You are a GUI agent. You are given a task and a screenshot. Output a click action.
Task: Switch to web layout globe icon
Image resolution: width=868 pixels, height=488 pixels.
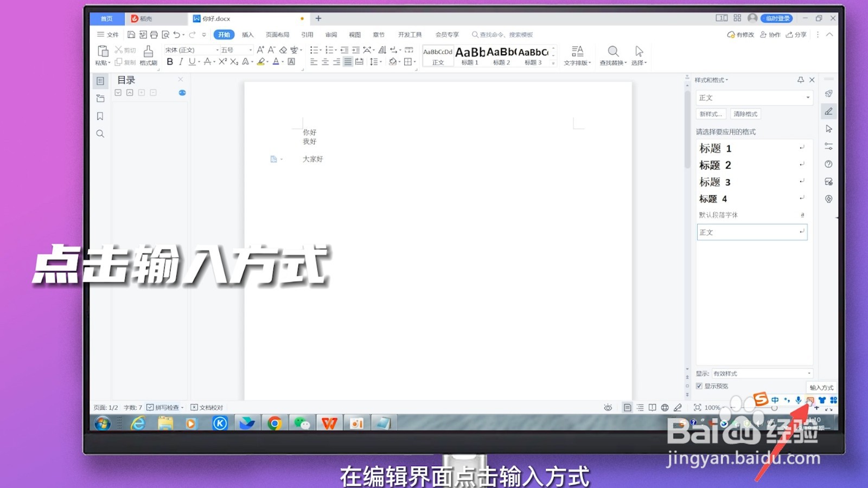(665, 408)
